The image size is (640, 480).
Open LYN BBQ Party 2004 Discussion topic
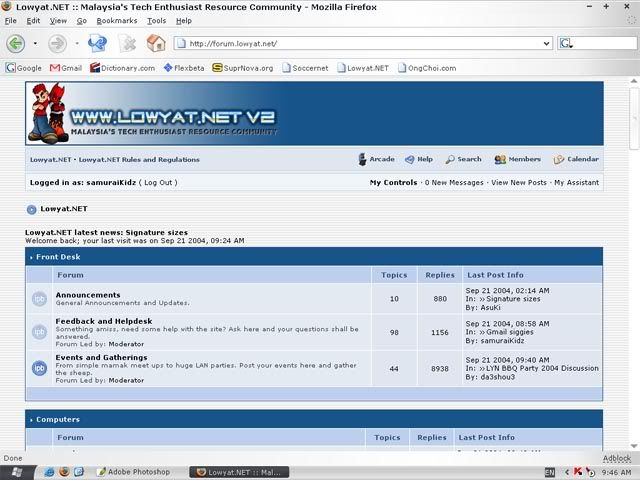click(542, 368)
